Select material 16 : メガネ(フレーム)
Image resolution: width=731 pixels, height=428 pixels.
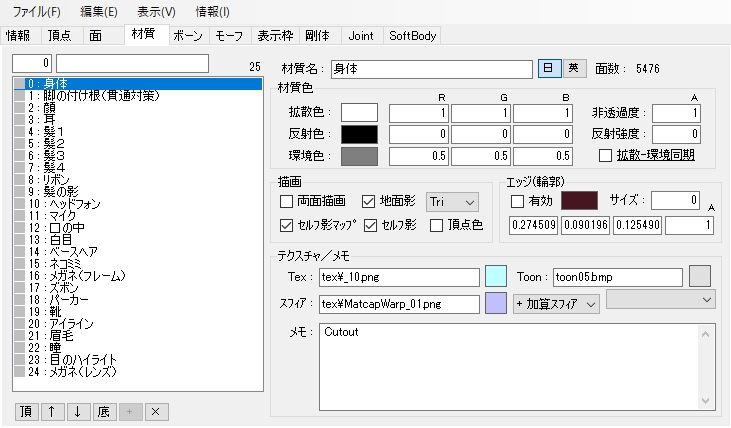138,276
